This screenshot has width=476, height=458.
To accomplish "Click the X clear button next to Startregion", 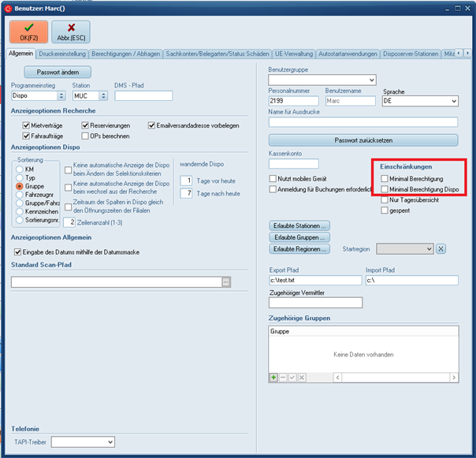I will [x=441, y=248].
